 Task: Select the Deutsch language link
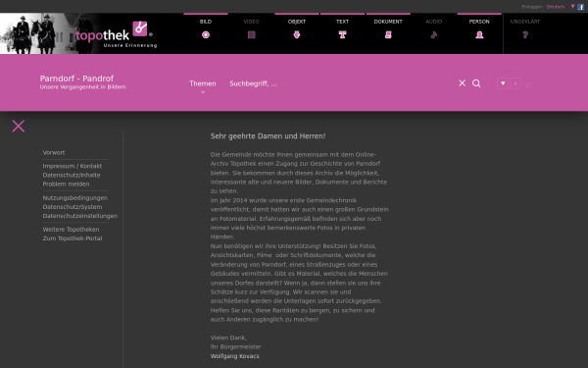[556, 7]
